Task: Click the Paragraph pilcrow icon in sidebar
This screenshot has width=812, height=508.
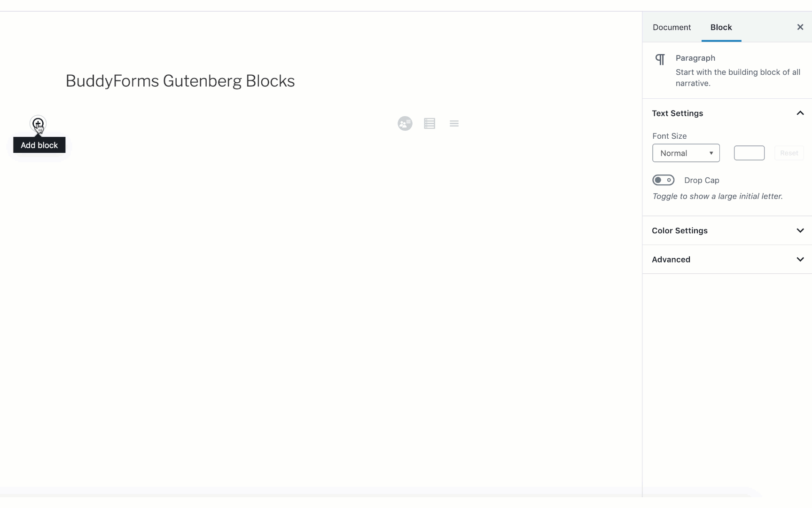Action: tap(660, 59)
